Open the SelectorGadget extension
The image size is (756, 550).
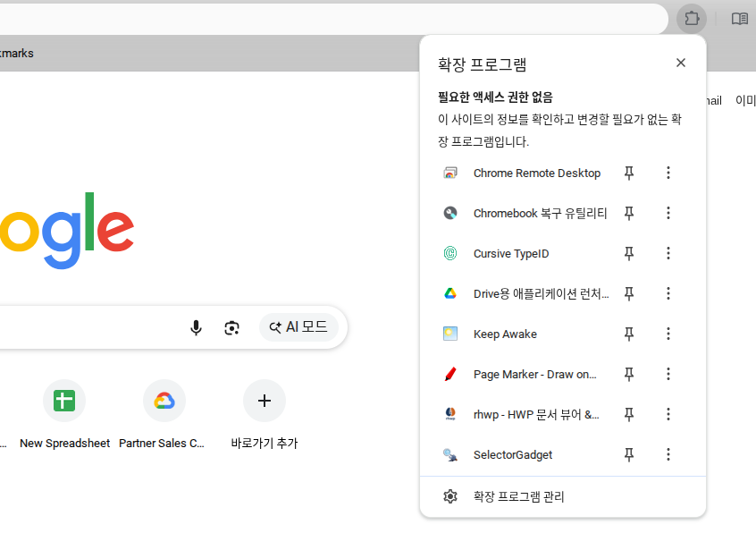pyautogui.click(x=512, y=455)
